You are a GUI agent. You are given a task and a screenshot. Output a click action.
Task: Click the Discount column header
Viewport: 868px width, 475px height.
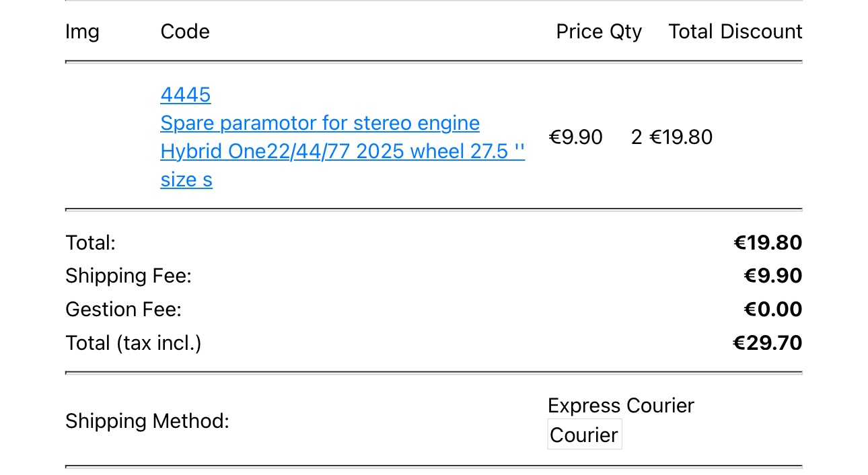(x=761, y=32)
